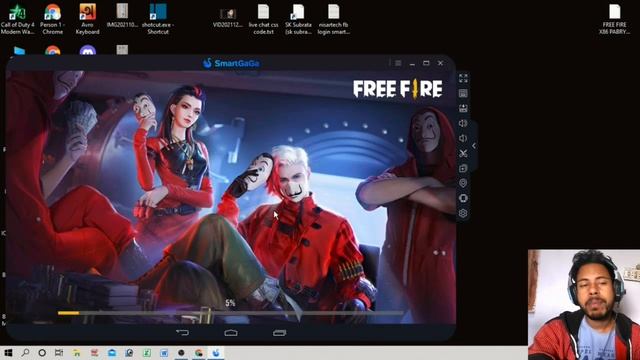Click the scissors screenshot icon

(463, 153)
